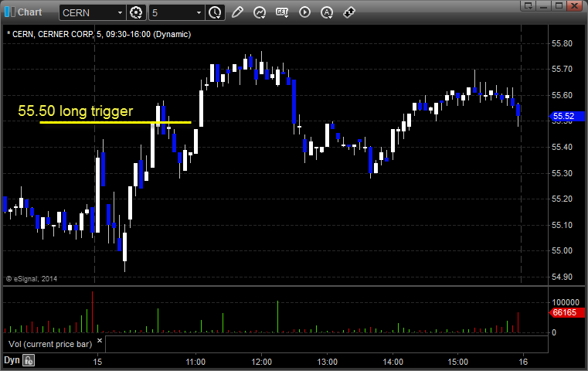Click the Vol (current price bar) label
The height and width of the screenshot is (371, 588).
tap(50, 344)
